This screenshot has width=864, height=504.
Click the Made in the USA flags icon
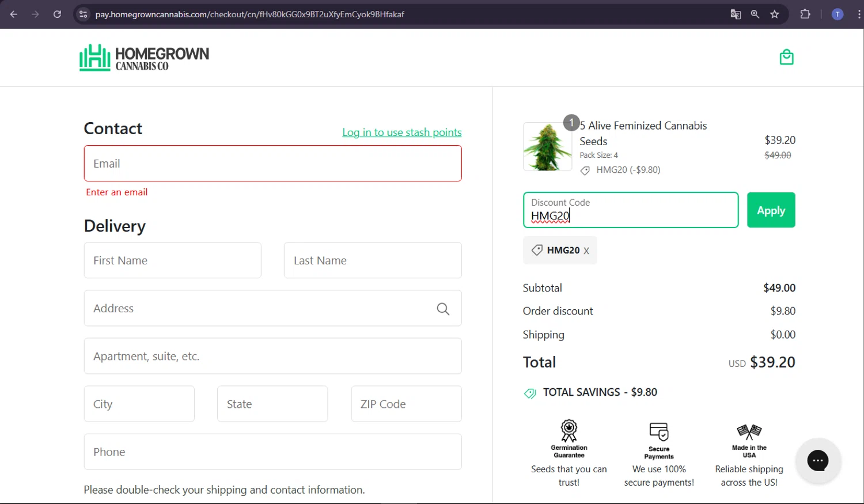749,431
